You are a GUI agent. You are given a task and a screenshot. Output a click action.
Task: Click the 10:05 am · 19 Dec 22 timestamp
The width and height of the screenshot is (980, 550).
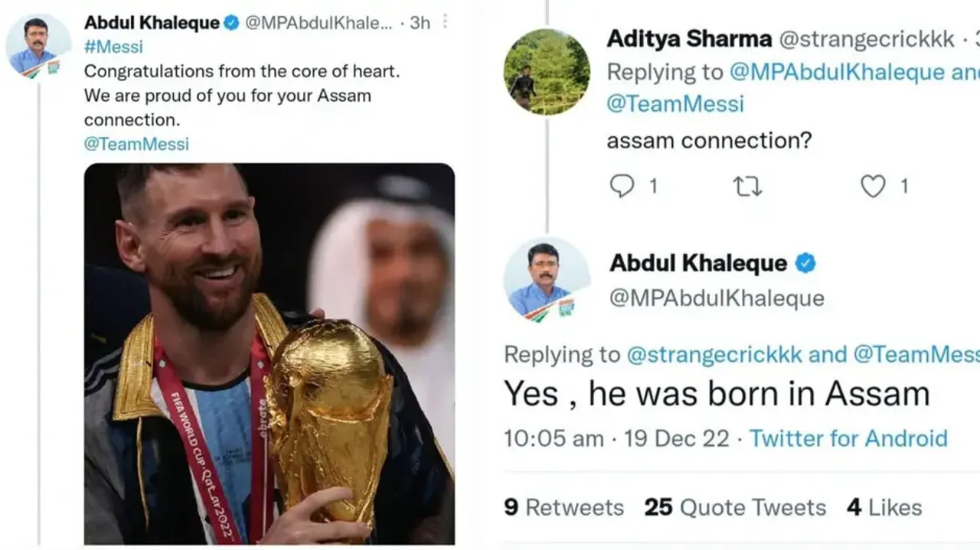616,438
